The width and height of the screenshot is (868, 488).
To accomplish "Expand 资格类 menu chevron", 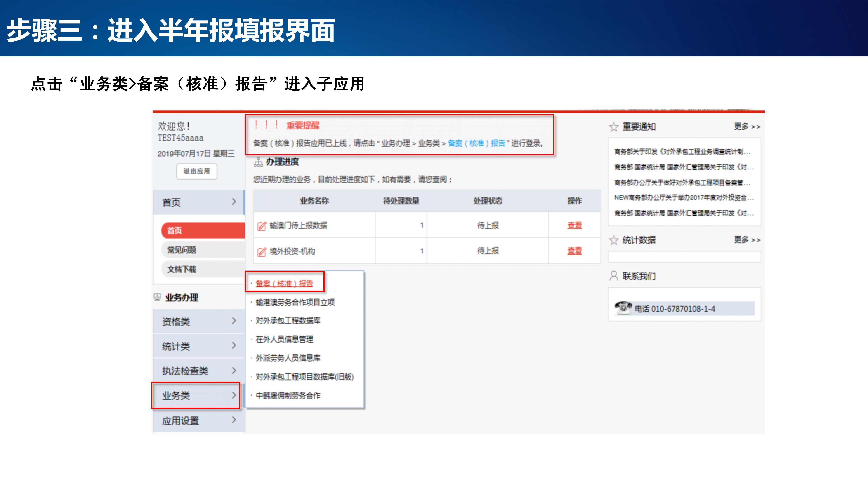I will (x=234, y=321).
